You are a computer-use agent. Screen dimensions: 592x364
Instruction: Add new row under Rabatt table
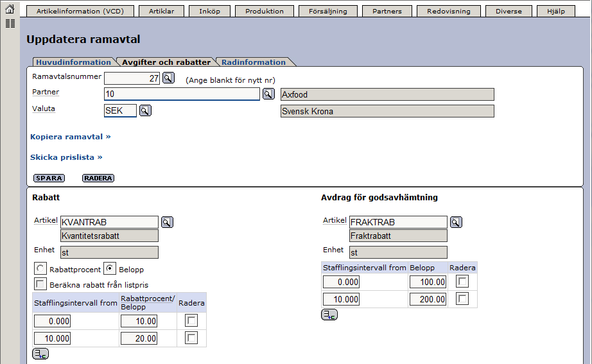click(x=40, y=354)
